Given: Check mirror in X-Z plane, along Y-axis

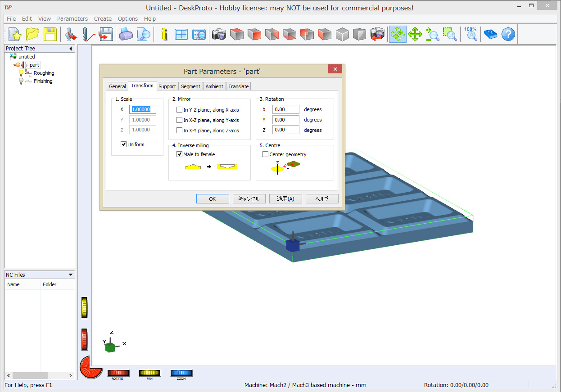Looking at the screenshot, I should pos(180,120).
